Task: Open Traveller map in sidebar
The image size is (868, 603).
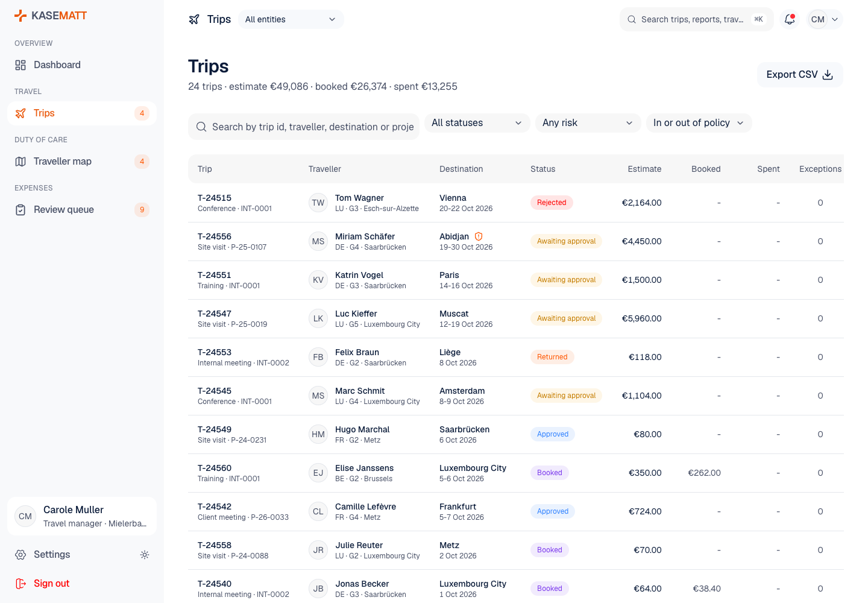Action: click(82, 162)
